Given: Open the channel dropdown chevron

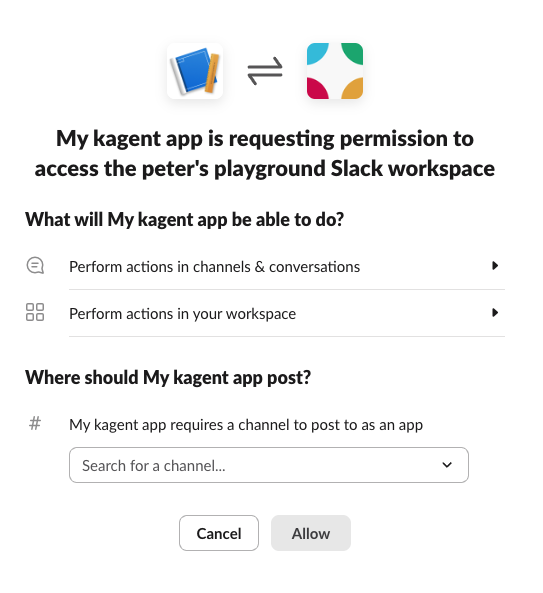Looking at the screenshot, I should [x=447, y=465].
